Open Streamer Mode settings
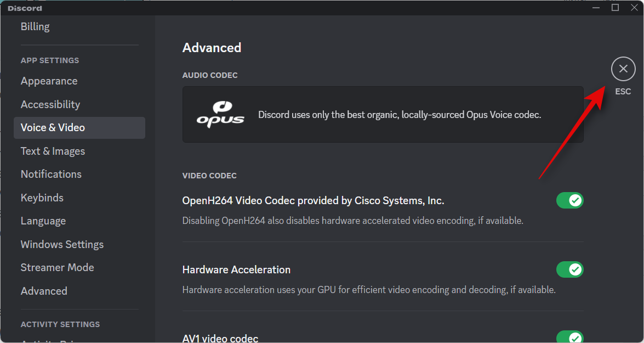Image resolution: width=644 pixels, height=343 pixels. pyautogui.click(x=57, y=267)
